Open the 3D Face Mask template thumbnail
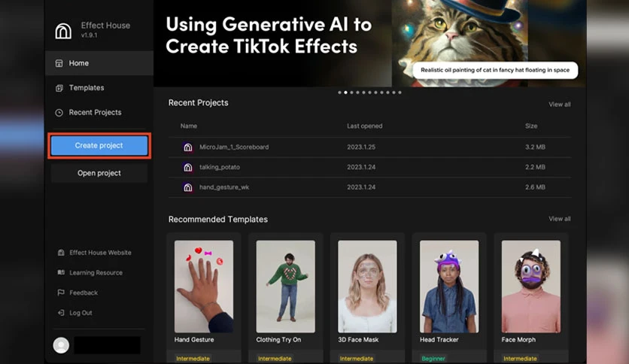 point(367,287)
